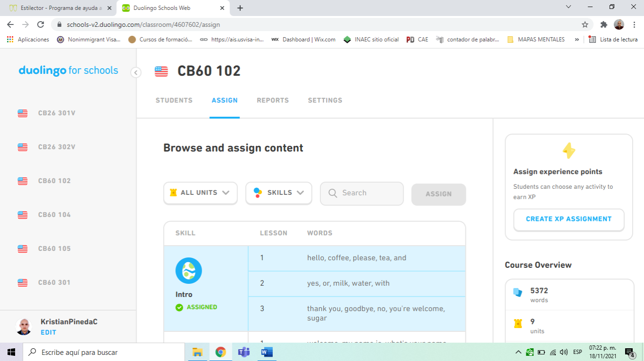Click KristianPinedaC profile avatar
Image resolution: width=644 pixels, height=361 pixels.
(24, 327)
